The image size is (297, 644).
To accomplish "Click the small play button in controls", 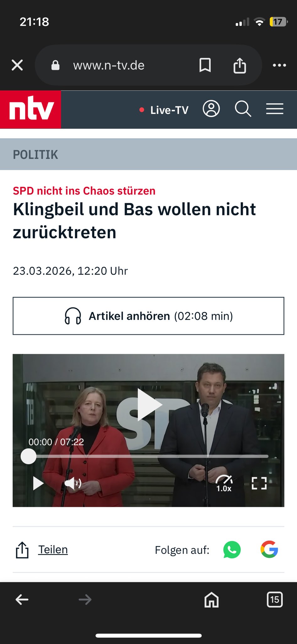I will tap(38, 483).
